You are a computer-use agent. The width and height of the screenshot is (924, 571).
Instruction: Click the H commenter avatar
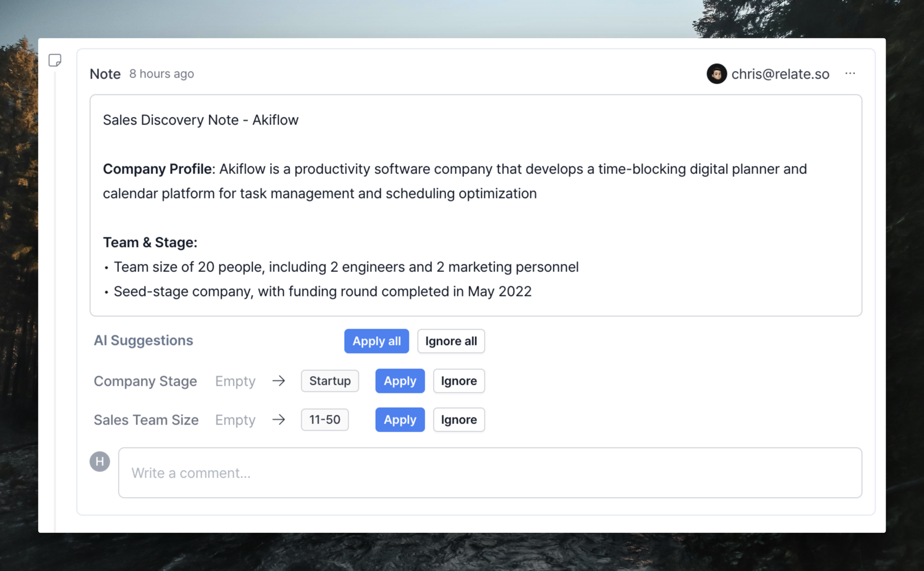[100, 461]
